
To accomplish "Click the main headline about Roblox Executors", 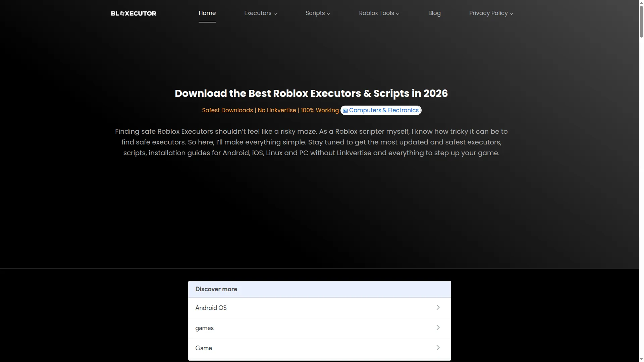I will click(311, 93).
